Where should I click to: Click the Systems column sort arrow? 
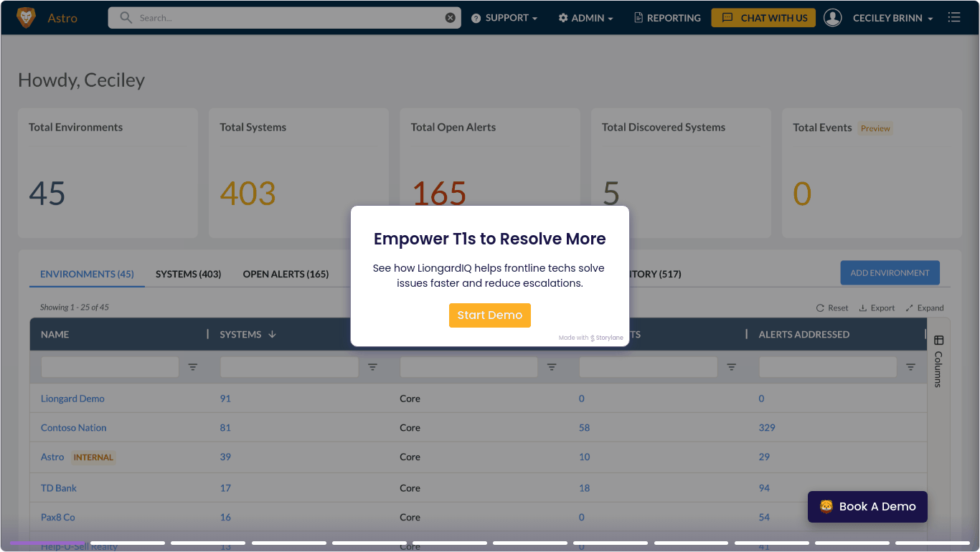[272, 335]
